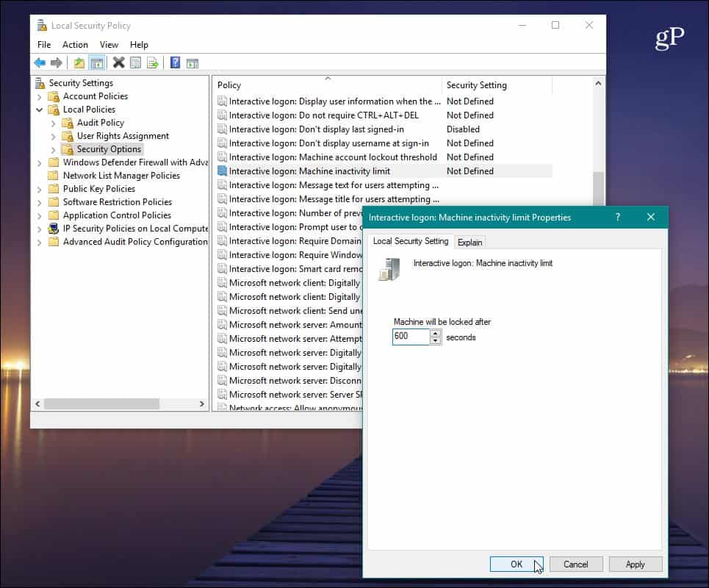Click the Audit Policy folder icon
Viewport: 709px width, 588px height.
[x=68, y=123]
